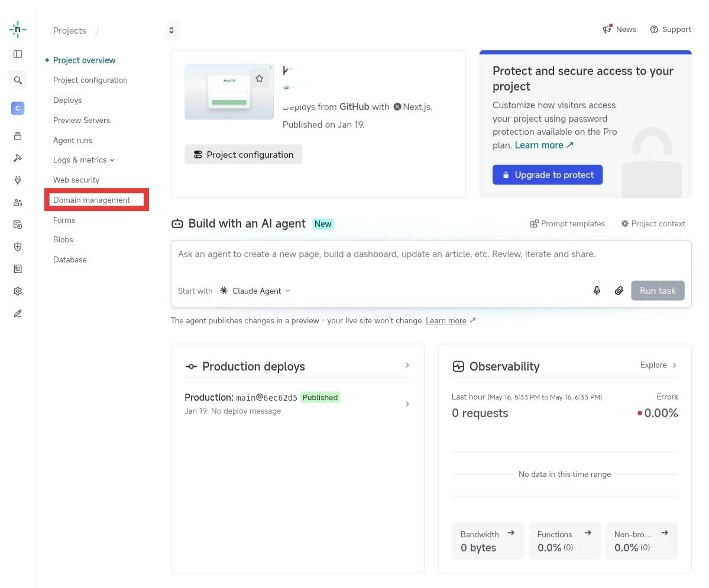The height and width of the screenshot is (588, 709).
Task: Go to Deploys in the side menu
Action: 67,100
